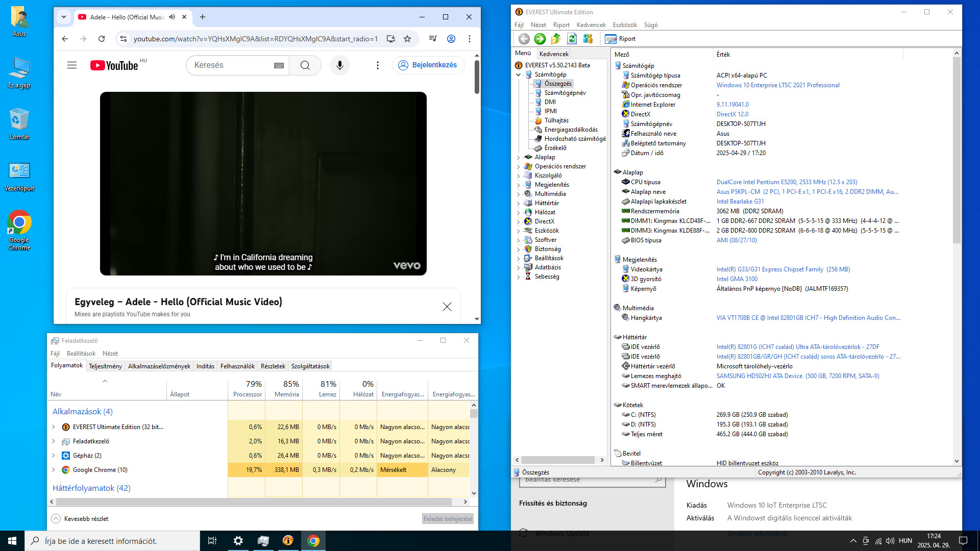This screenshot has height=551, width=980.
Task: Mute the Adele tab audio icon
Action: tap(172, 17)
